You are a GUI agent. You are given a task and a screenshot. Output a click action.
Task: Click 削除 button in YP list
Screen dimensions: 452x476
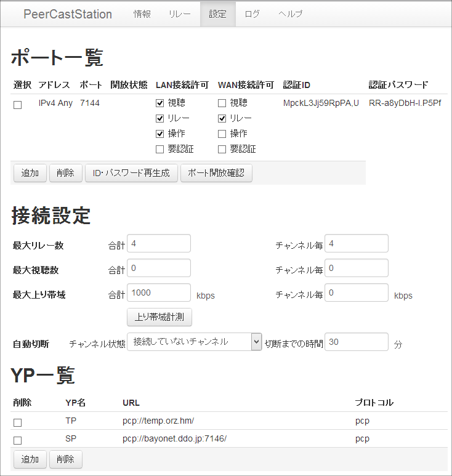click(x=65, y=459)
